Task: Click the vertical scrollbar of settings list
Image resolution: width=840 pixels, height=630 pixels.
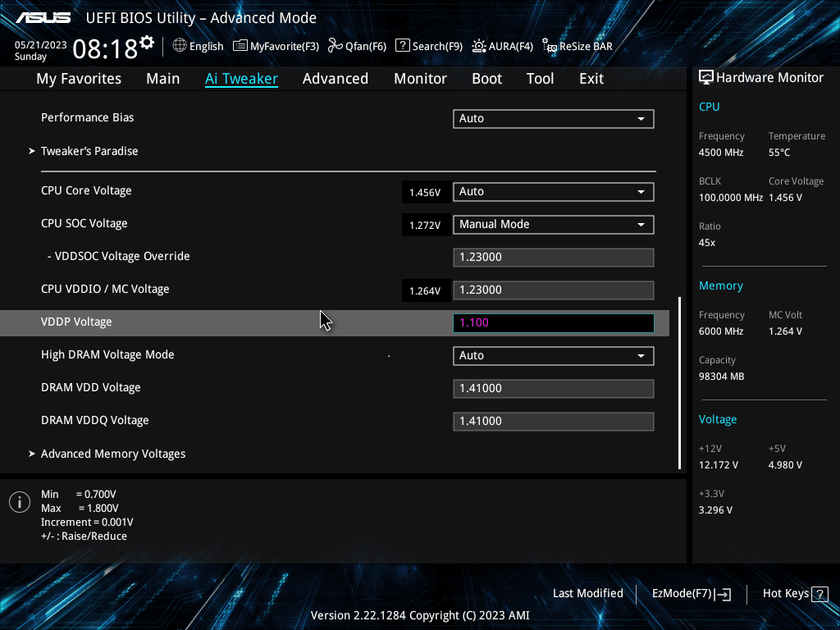Action: 680,383
